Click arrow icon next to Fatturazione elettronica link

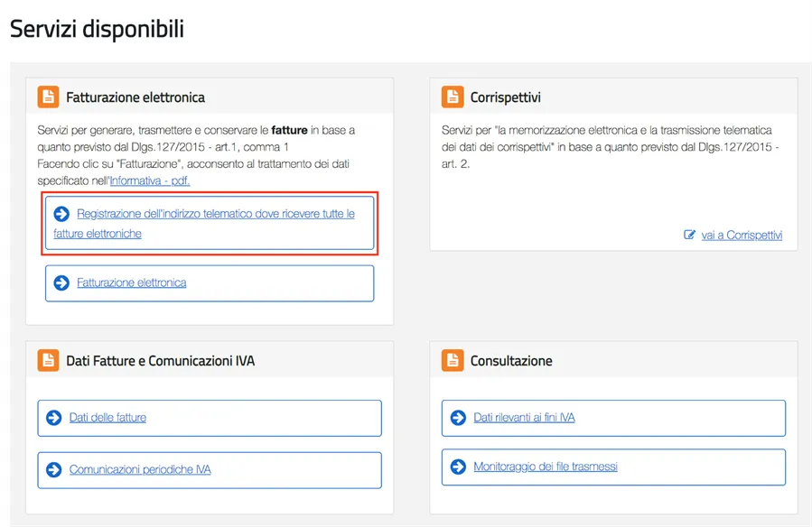[61, 282]
